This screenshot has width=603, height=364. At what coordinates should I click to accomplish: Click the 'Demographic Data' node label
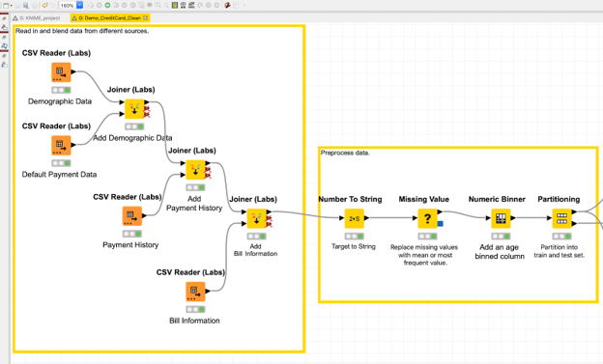pyautogui.click(x=60, y=101)
